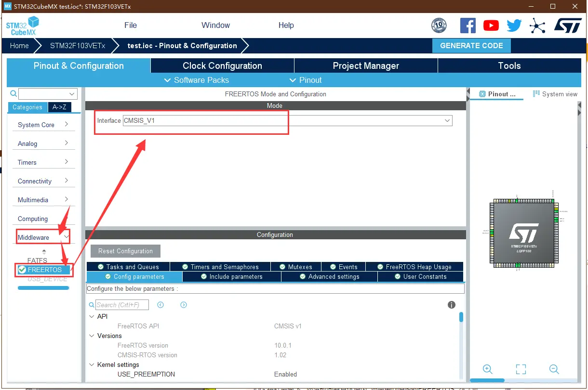Open the Facebook icon link
Screen dimensions: 588x390
pyautogui.click(x=468, y=26)
